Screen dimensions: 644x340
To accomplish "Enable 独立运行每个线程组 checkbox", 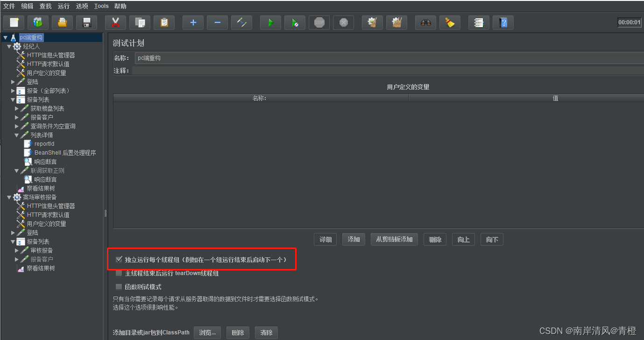I will pos(119,259).
